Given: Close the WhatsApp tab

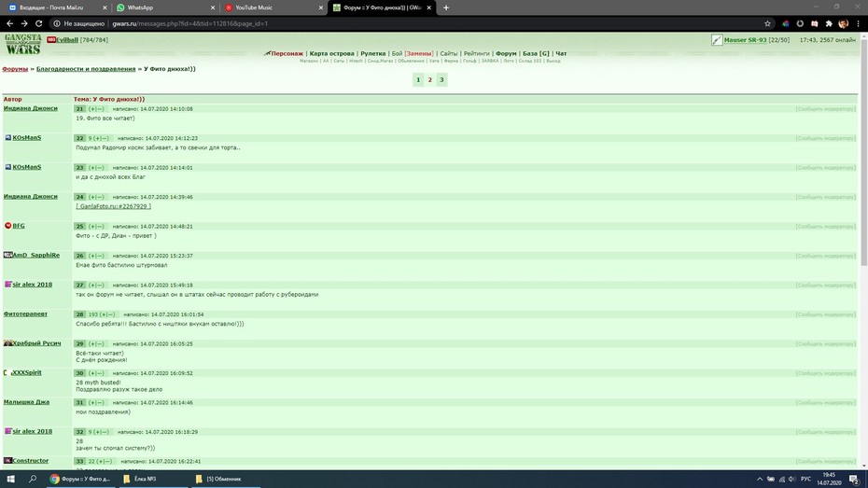Looking at the screenshot, I should point(213,7).
